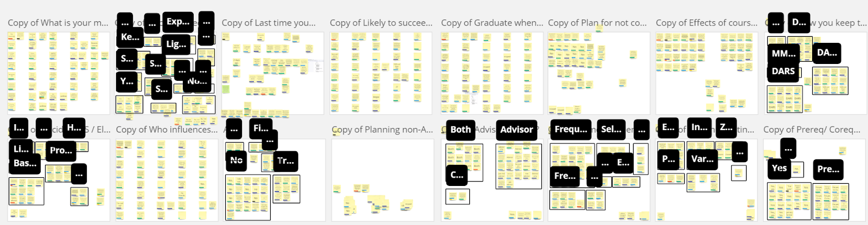
Task: Select the "Both" group label
Action: click(460, 130)
